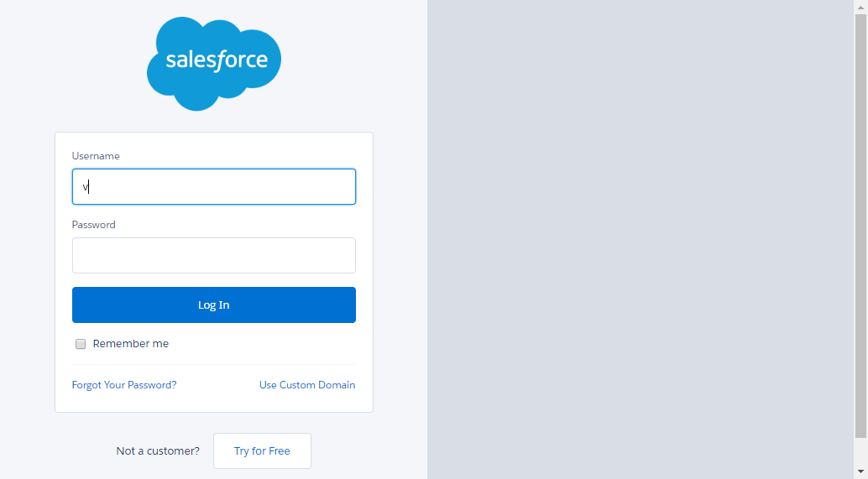Focus the Username input field
This screenshot has width=868, height=479.
click(x=214, y=186)
